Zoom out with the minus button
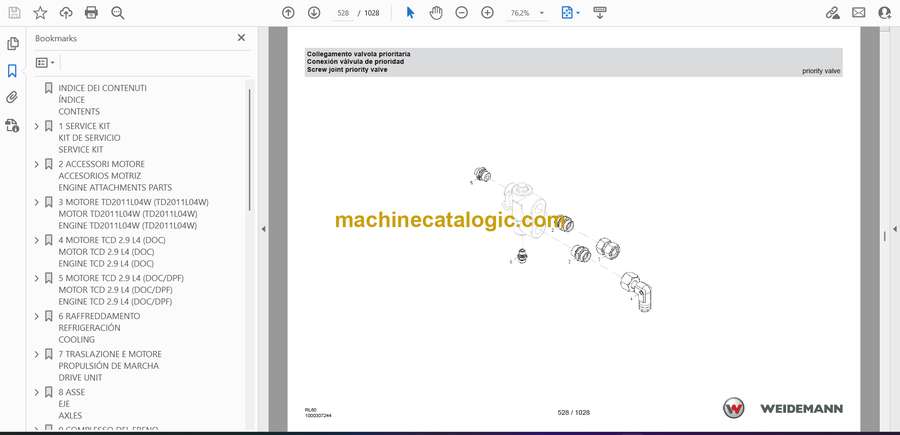This screenshot has height=435, width=900. coord(461,13)
